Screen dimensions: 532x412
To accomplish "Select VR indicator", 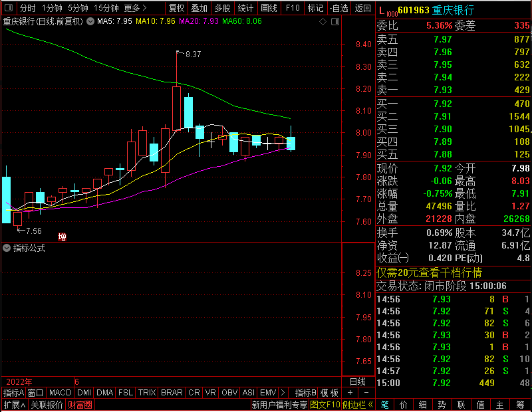I will tap(211, 393).
